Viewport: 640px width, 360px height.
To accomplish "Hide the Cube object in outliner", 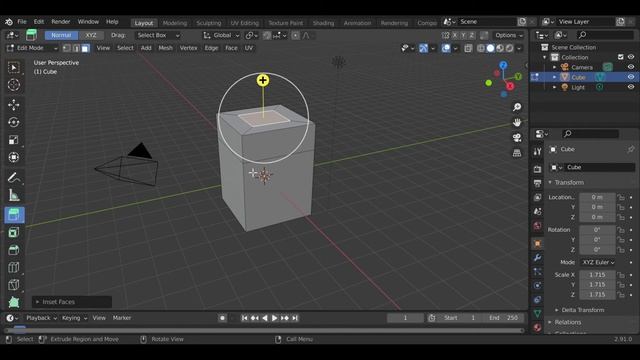I will [631, 77].
